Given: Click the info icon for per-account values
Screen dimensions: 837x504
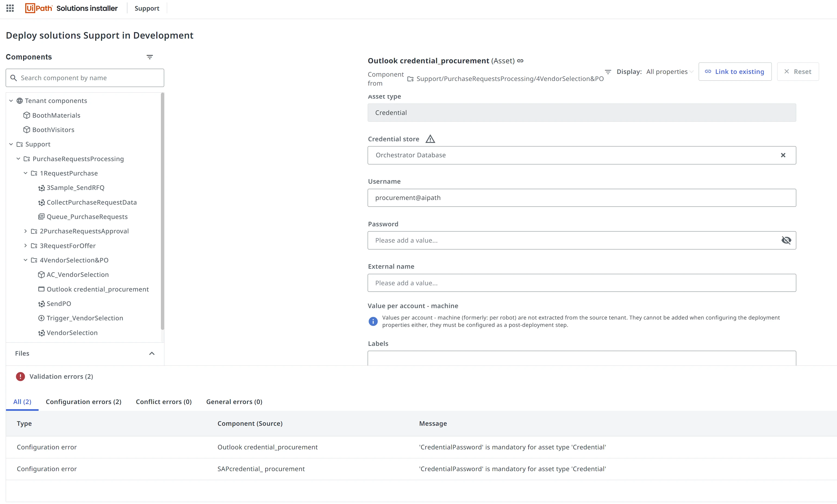Looking at the screenshot, I should 373,321.
